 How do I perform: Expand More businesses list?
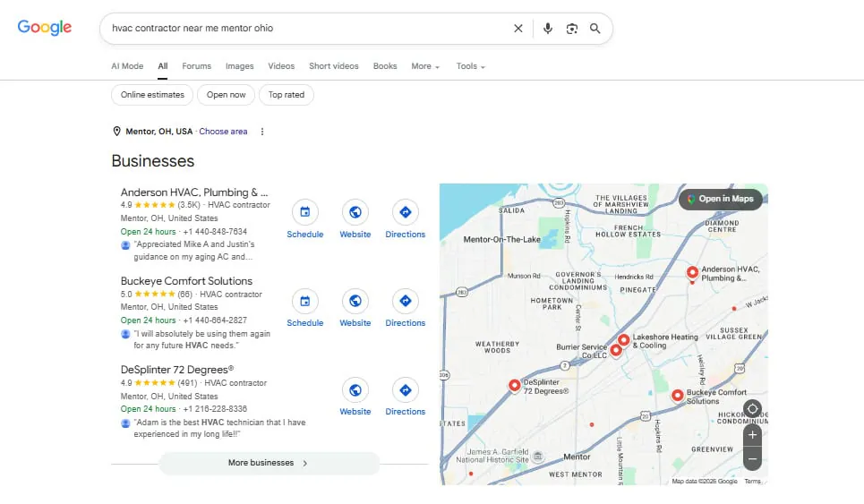[x=269, y=463]
